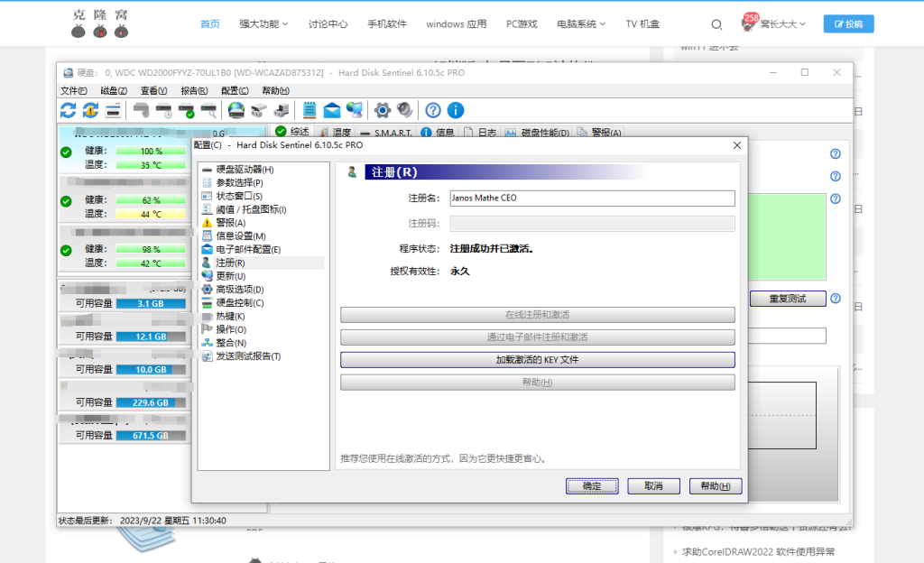Image resolution: width=924 pixels, height=563 pixels.
Task: Click the envelope email toolbar icon
Action: (332, 110)
